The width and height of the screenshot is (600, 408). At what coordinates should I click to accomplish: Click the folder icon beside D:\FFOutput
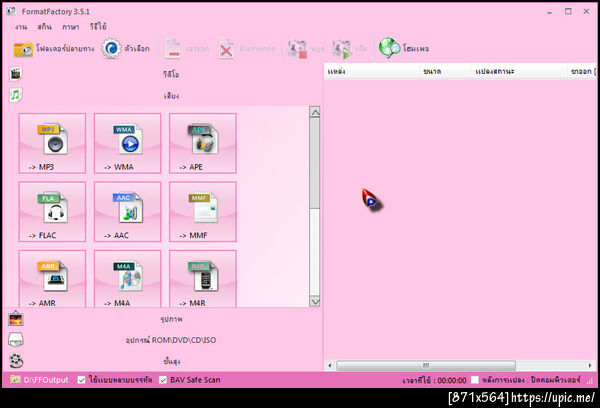[15, 380]
